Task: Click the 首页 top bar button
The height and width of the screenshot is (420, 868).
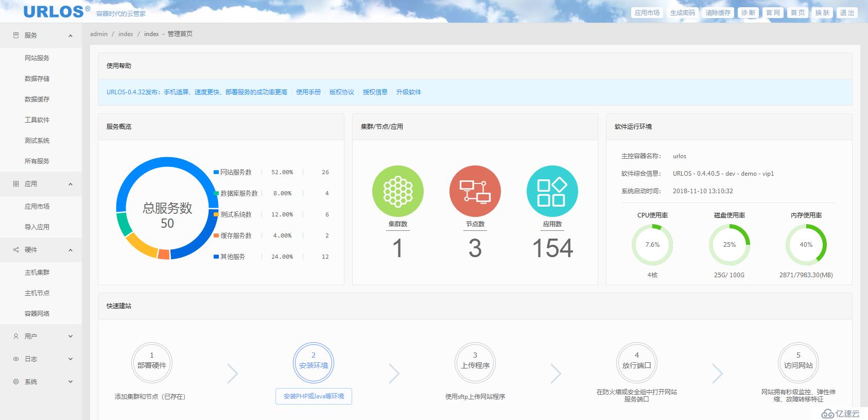Action: click(798, 13)
